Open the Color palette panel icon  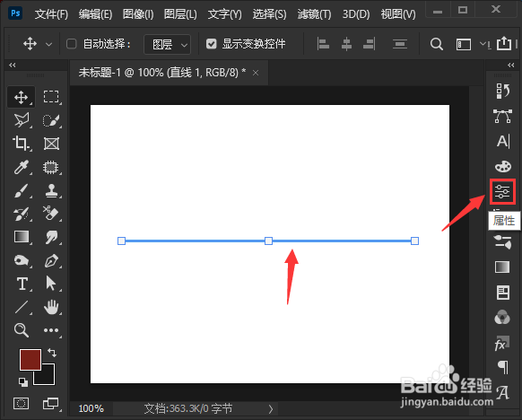click(x=502, y=166)
